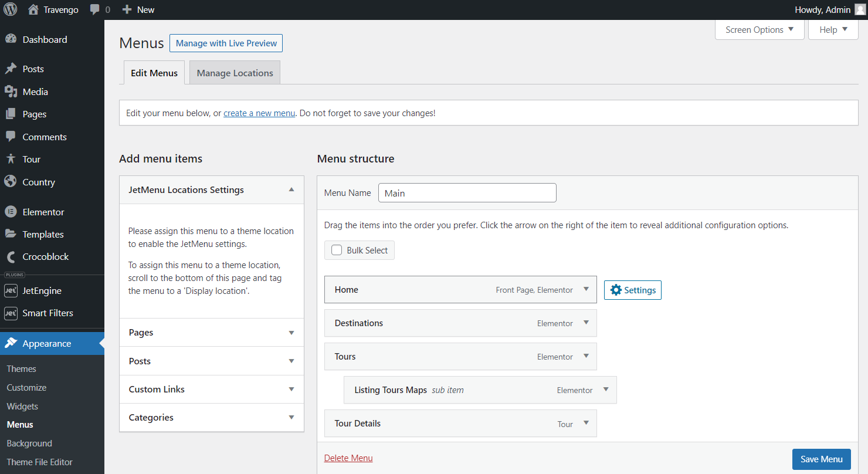
Task: Click the Crocoblock crescent icon
Action: (x=11, y=256)
